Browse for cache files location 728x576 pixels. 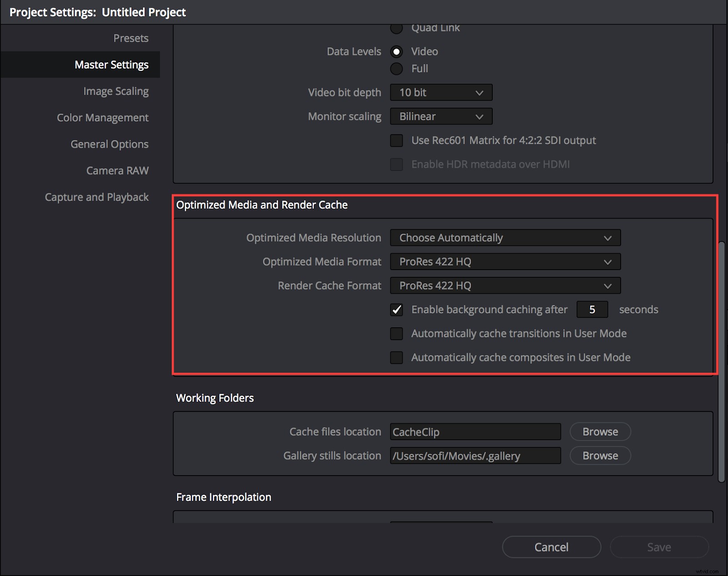point(600,431)
